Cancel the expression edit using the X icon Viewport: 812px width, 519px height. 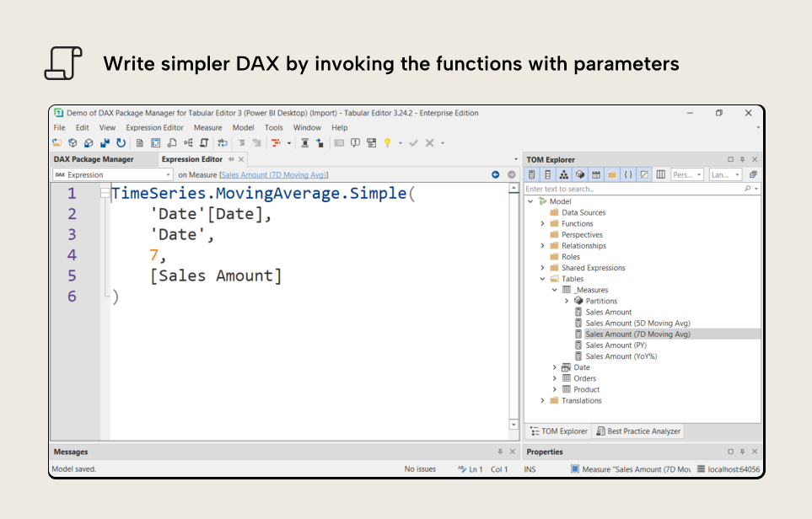(x=429, y=142)
